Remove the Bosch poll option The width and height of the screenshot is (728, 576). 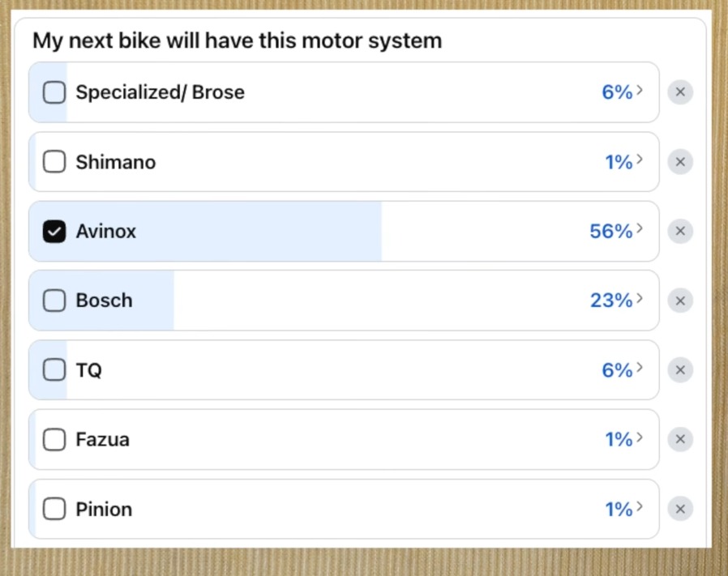click(x=680, y=301)
